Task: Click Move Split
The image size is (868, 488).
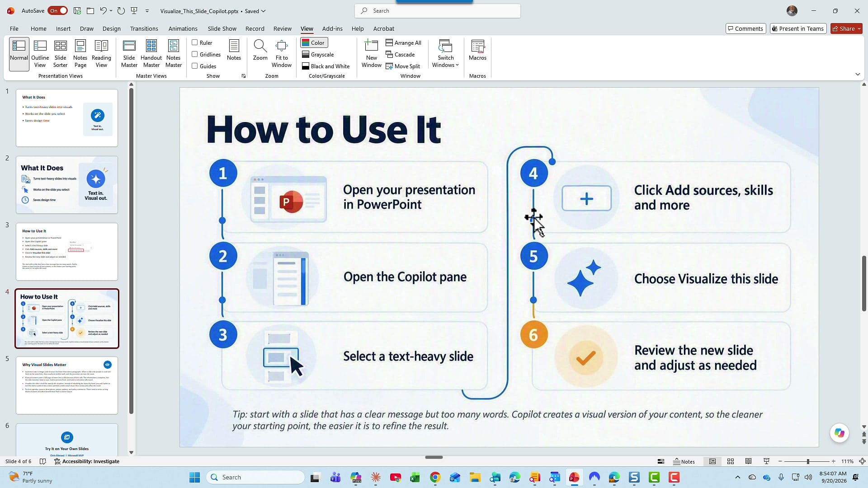Action: [403, 66]
